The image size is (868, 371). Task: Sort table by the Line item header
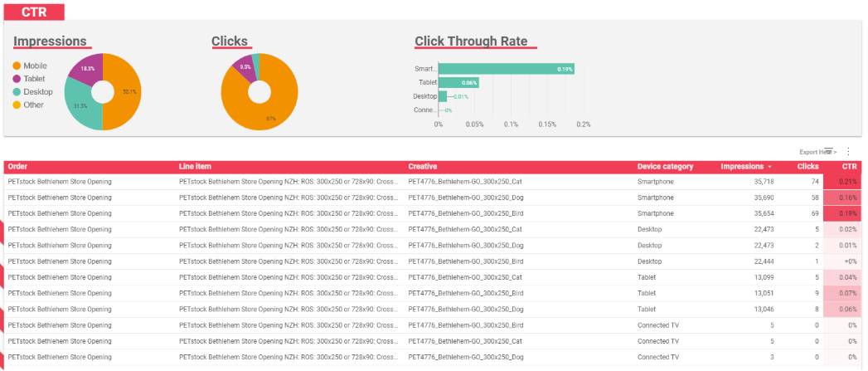tap(195, 166)
